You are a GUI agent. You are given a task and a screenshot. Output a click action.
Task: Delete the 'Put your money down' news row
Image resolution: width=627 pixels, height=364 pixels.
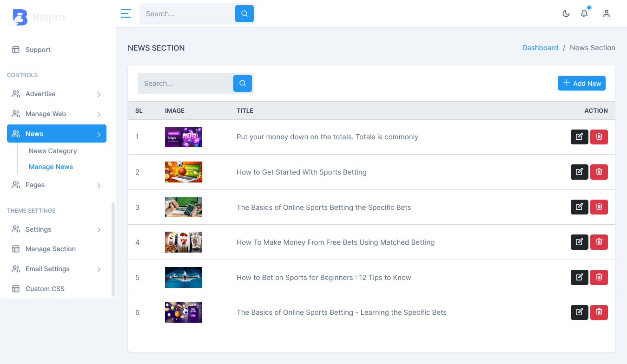(x=599, y=137)
